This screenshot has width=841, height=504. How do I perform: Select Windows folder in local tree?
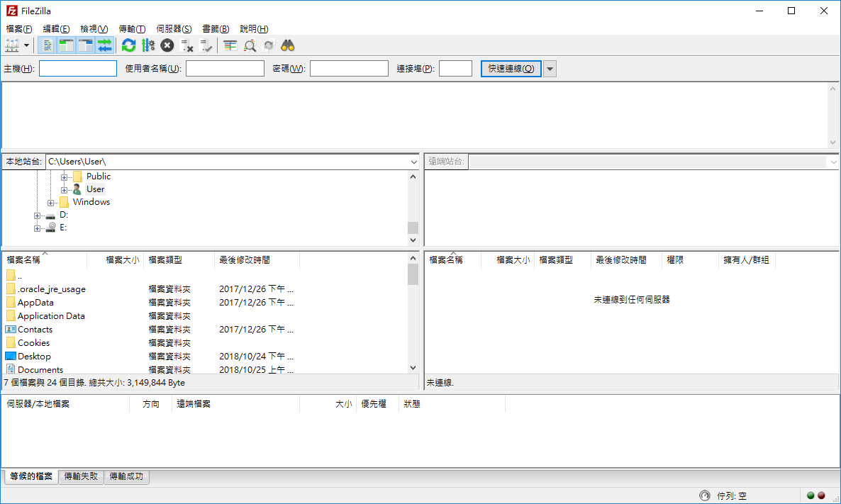pos(91,202)
